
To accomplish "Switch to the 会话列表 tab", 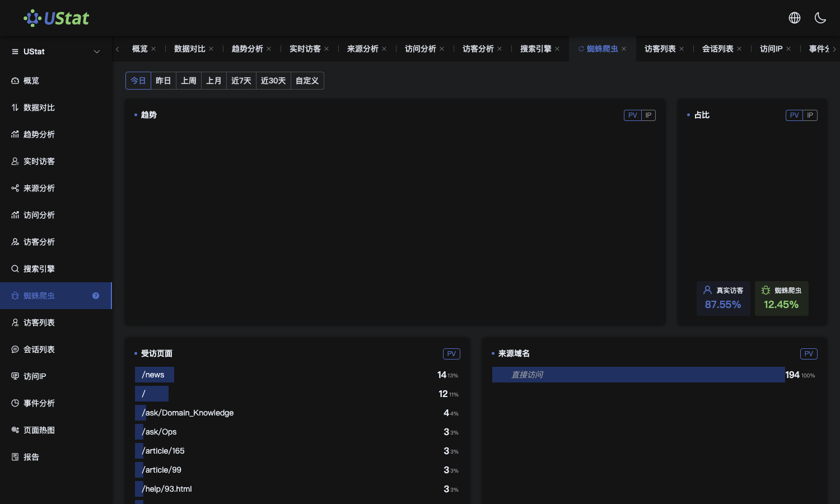I will (718, 49).
